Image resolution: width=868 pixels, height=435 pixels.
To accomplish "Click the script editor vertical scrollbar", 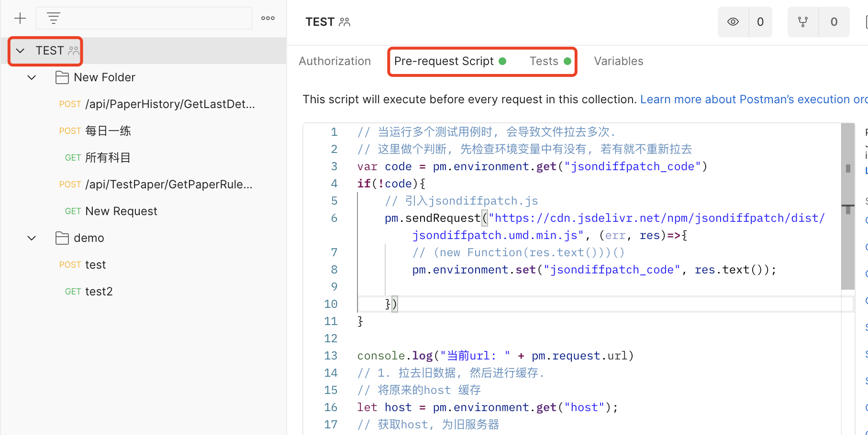I will [x=847, y=206].
